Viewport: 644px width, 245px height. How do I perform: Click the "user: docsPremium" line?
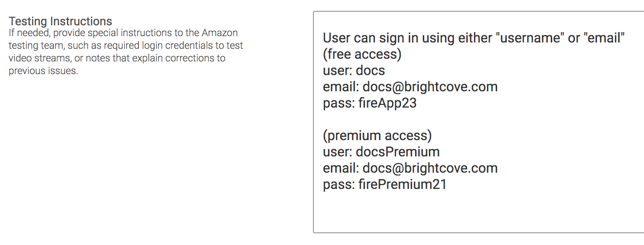pos(381,152)
